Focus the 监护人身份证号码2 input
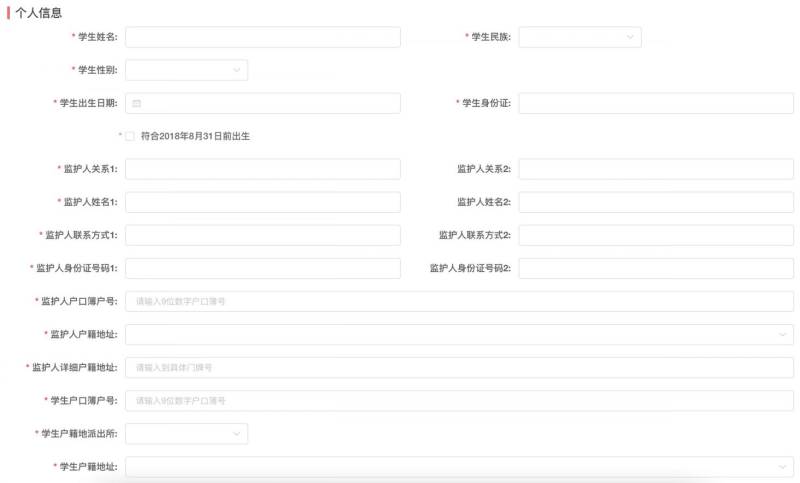The width and height of the screenshot is (800, 483). pyautogui.click(x=655, y=268)
